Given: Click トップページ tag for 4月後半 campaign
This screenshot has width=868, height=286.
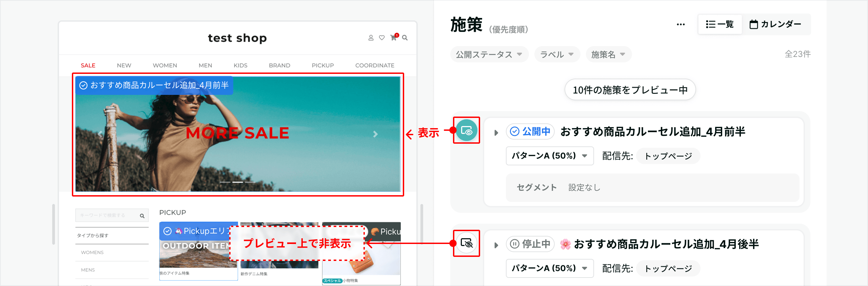Looking at the screenshot, I should click(x=668, y=268).
